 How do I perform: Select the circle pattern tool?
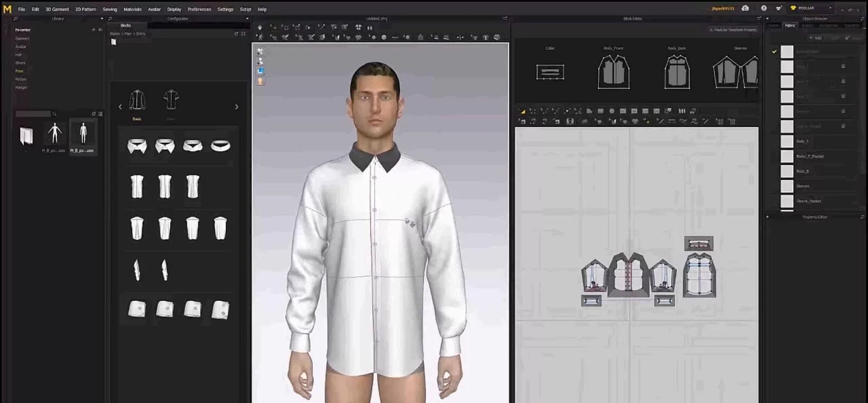(612, 111)
